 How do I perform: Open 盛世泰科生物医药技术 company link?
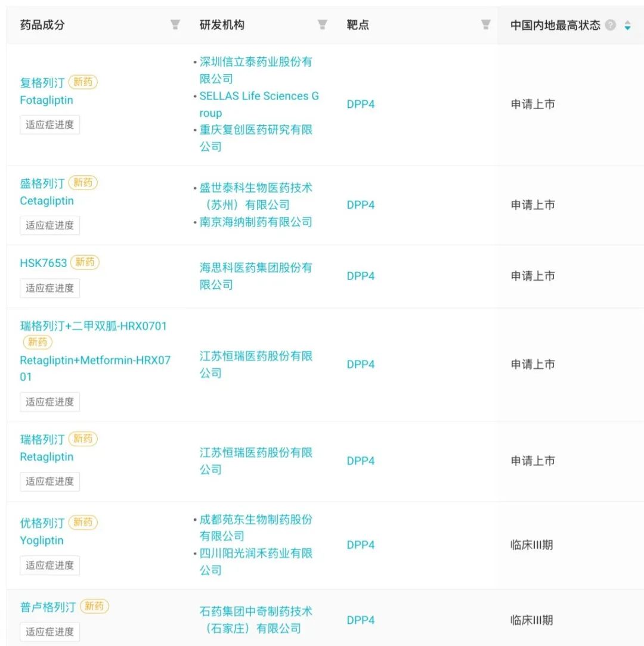[x=256, y=196]
